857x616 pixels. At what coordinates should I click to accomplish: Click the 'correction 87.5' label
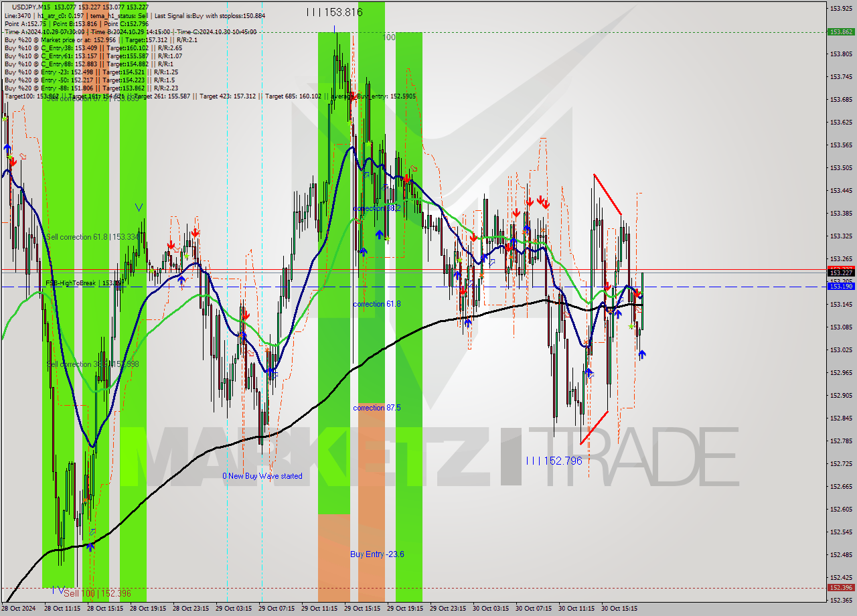[377, 408]
